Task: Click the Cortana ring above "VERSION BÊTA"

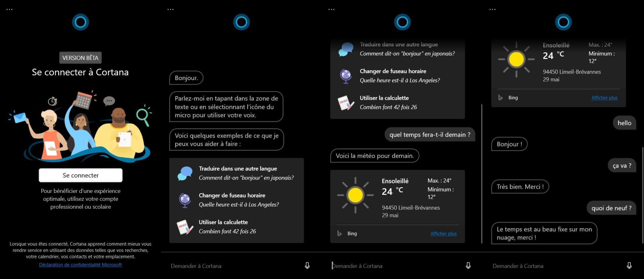Action: pos(80,22)
